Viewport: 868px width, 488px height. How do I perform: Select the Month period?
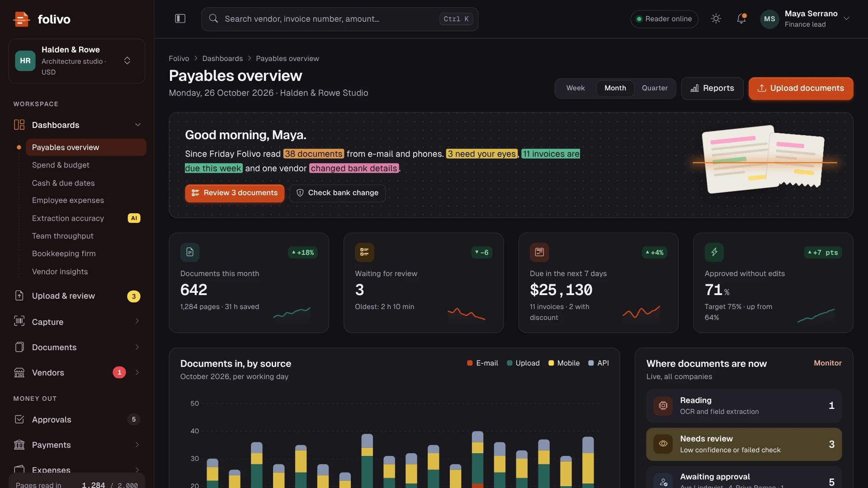[615, 88]
